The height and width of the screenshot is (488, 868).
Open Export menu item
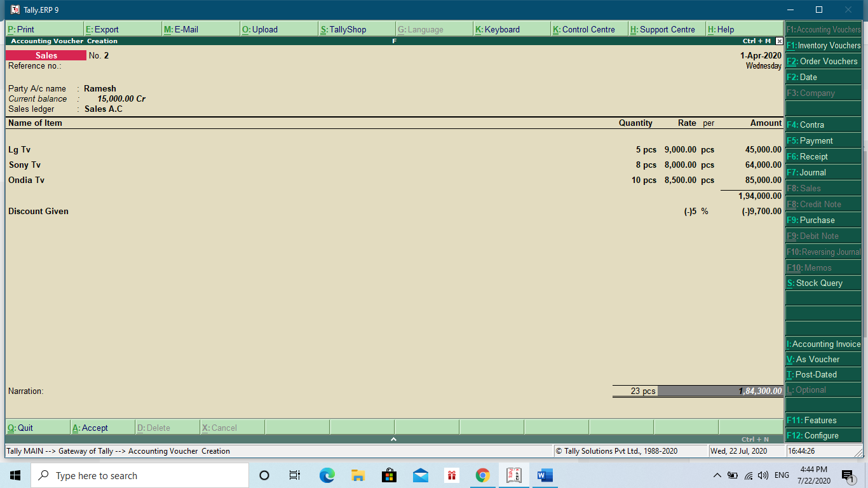click(x=123, y=29)
